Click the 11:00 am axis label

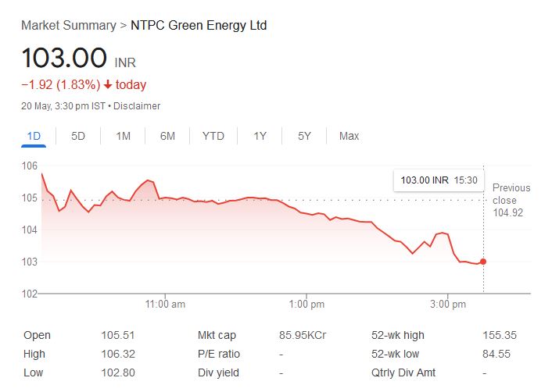click(166, 304)
